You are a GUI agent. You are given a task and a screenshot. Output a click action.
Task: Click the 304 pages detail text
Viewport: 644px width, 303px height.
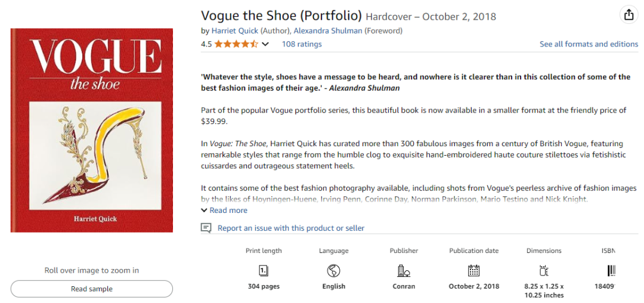(x=264, y=286)
